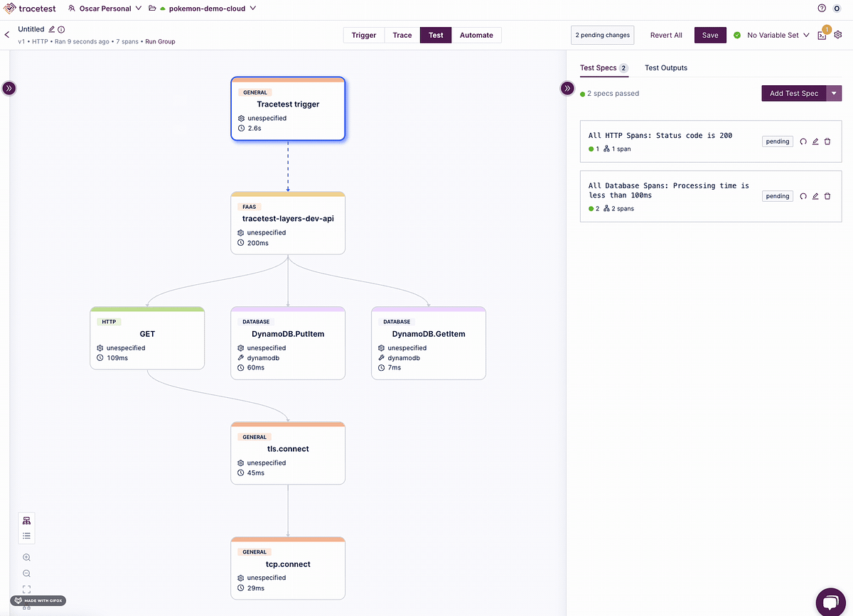
Task: Zoom in on the trace diagram
Action: point(26,557)
